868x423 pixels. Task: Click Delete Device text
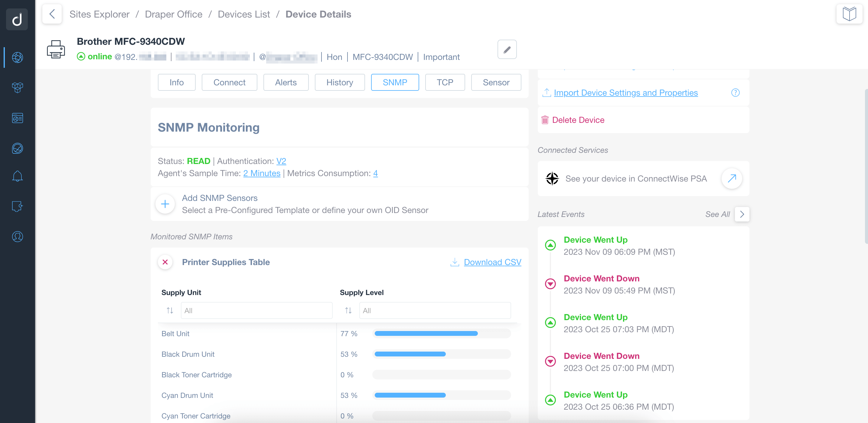(x=578, y=120)
